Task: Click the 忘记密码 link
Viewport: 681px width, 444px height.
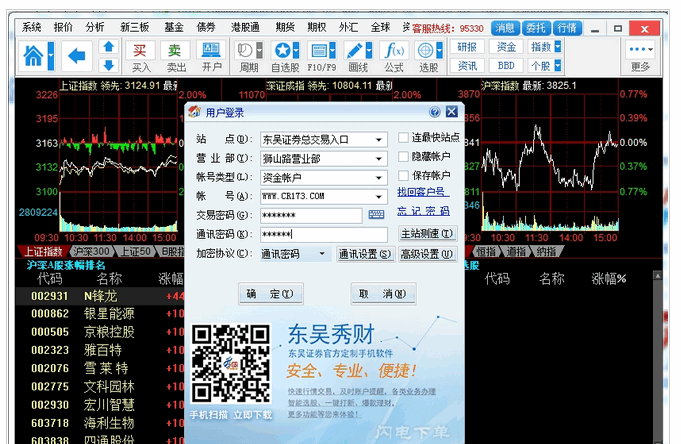Action: 423,211
